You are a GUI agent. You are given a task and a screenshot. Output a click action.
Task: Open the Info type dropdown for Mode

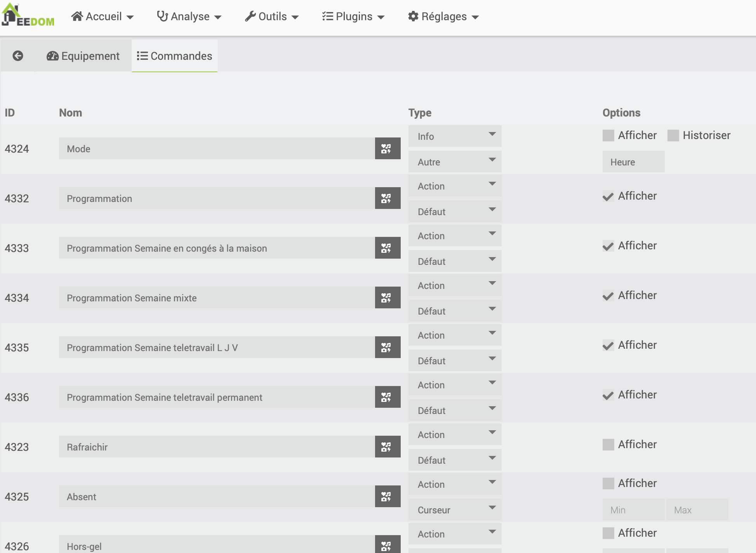pyautogui.click(x=455, y=136)
